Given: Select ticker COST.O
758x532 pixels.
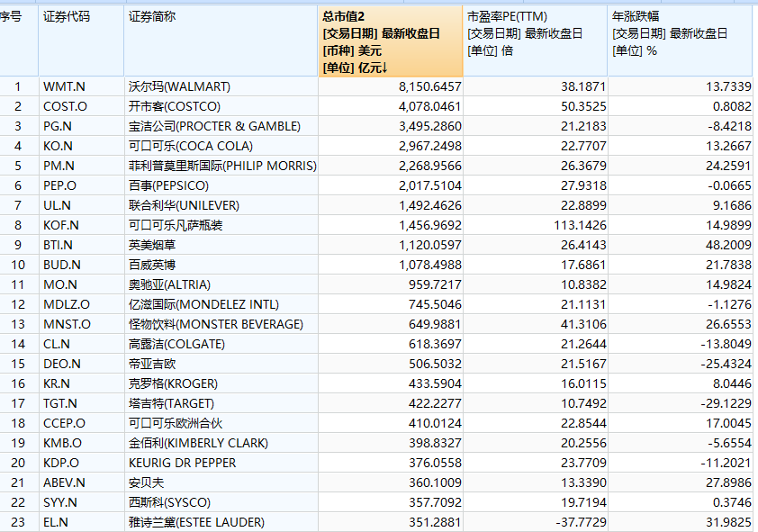Looking at the screenshot, I should (65, 107).
